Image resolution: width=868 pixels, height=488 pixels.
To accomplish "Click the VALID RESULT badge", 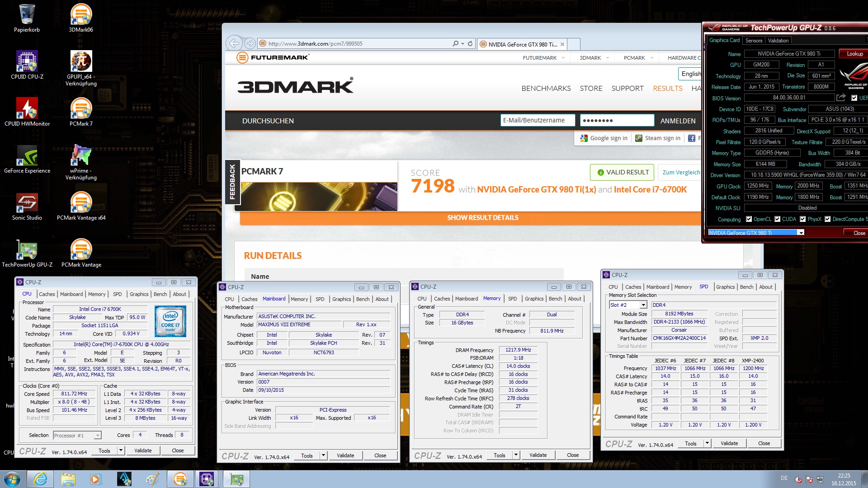I will click(622, 172).
